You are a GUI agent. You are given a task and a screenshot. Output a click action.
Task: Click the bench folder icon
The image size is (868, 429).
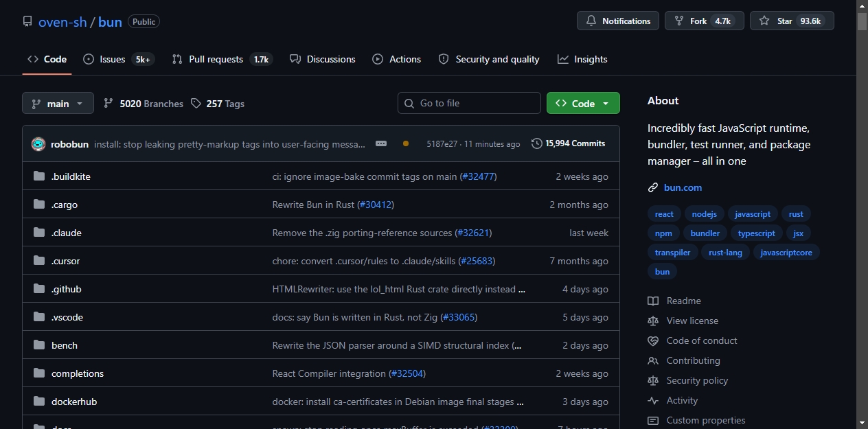[39, 345]
